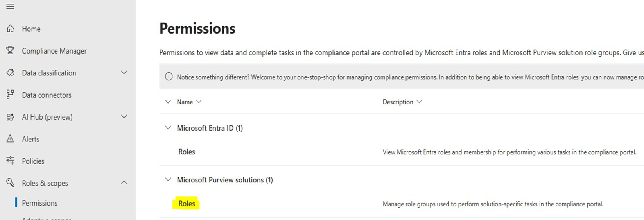Collapse the Microsoft Entra ID group
The width and height of the screenshot is (644, 220).
168,128
